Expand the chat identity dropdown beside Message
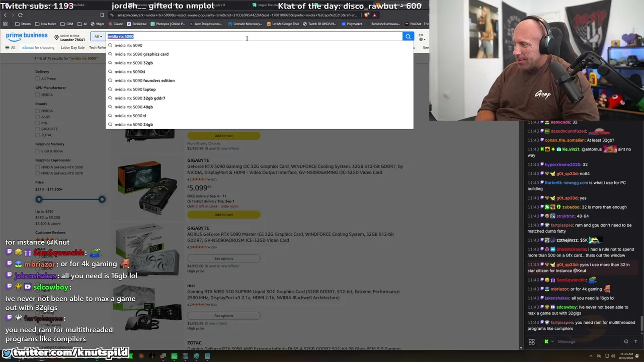644x362 pixels. (549, 342)
